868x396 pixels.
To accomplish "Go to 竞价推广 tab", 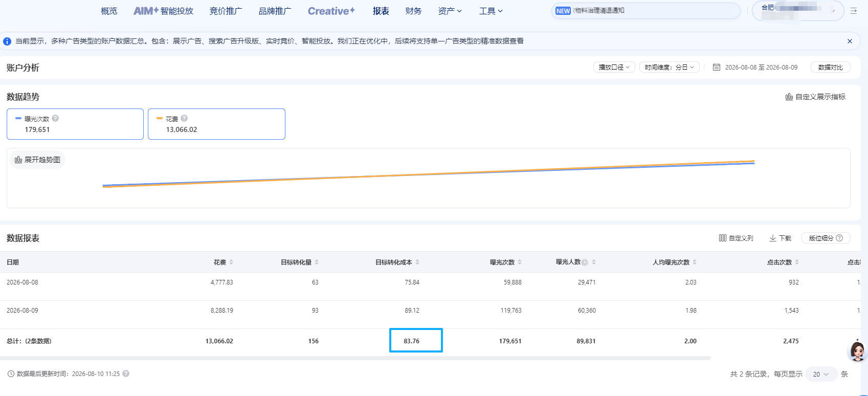I will 226,11.
